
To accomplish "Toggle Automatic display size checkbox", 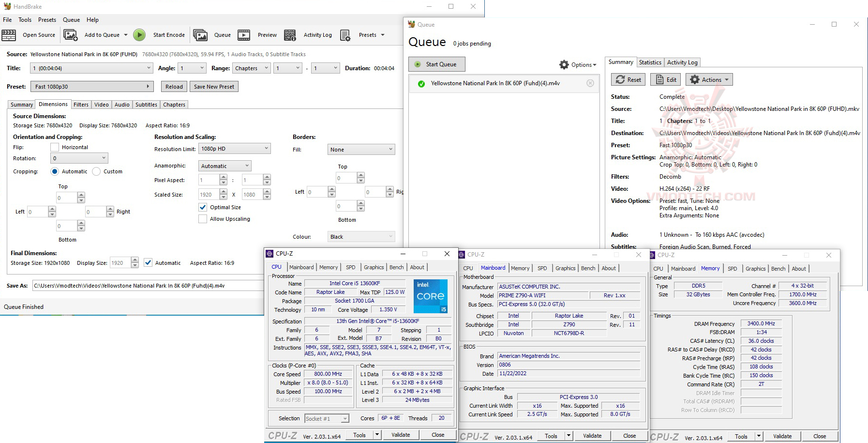I will coord(148,263).
